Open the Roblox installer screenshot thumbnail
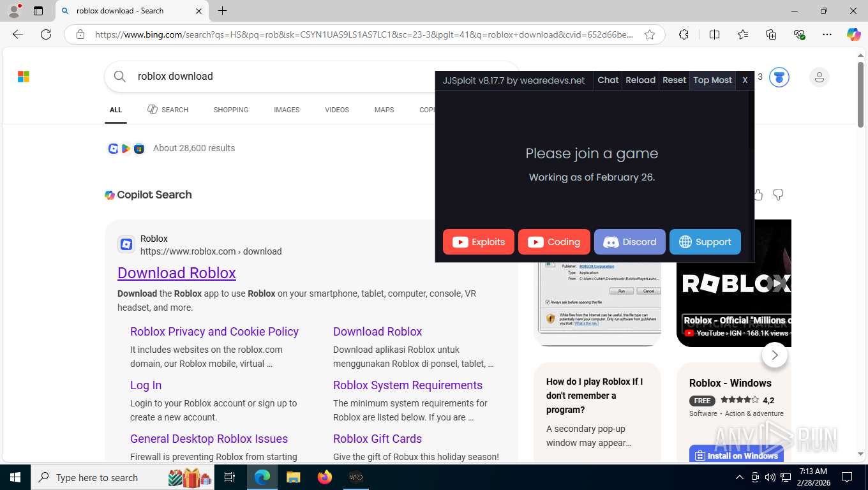Screen dimensions: 868x490 pos(597,304)
